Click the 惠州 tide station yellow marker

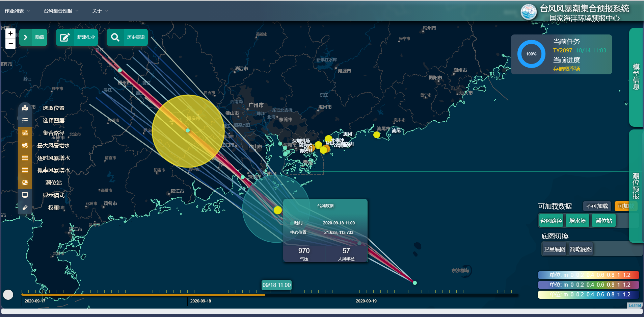tap(328, 139)
